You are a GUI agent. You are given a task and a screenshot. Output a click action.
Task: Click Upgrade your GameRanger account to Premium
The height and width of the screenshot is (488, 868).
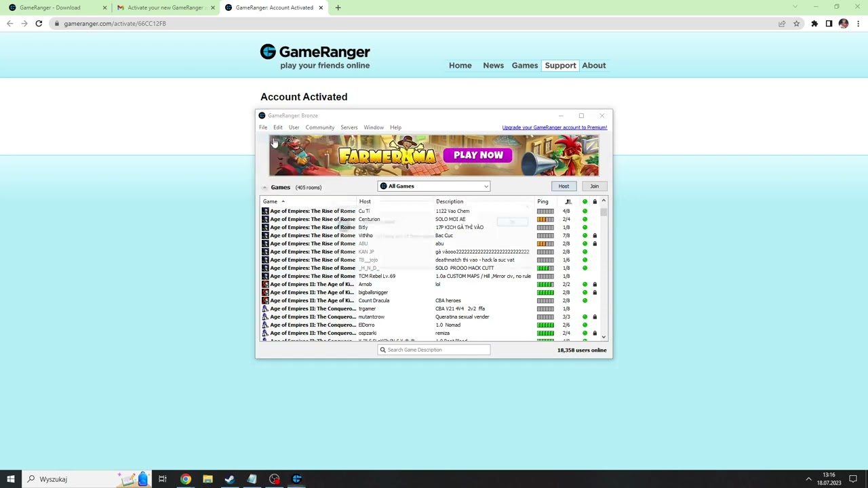pyautogui.click(x=554, y=127)
